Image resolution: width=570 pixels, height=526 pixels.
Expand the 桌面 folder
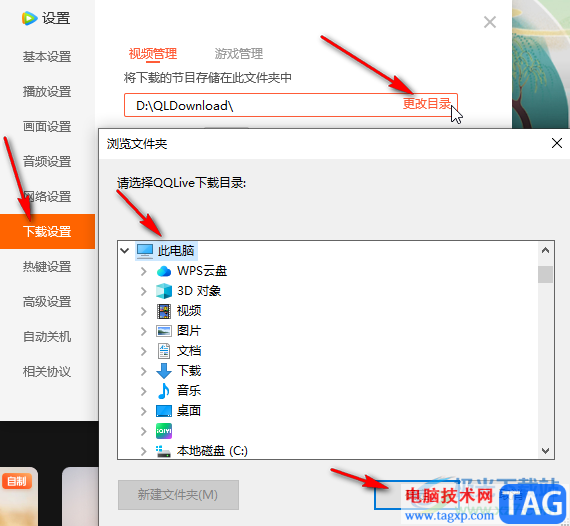144,411
